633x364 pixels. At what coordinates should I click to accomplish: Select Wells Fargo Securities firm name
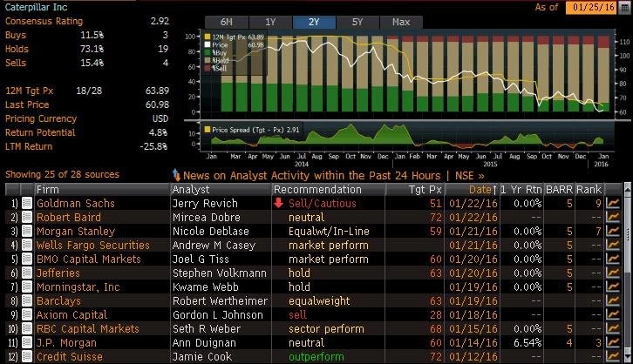point(92,245)
